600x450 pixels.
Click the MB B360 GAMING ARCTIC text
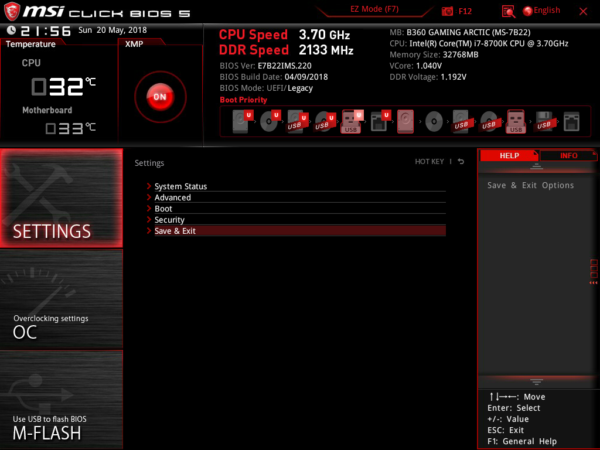click(460, 32)
